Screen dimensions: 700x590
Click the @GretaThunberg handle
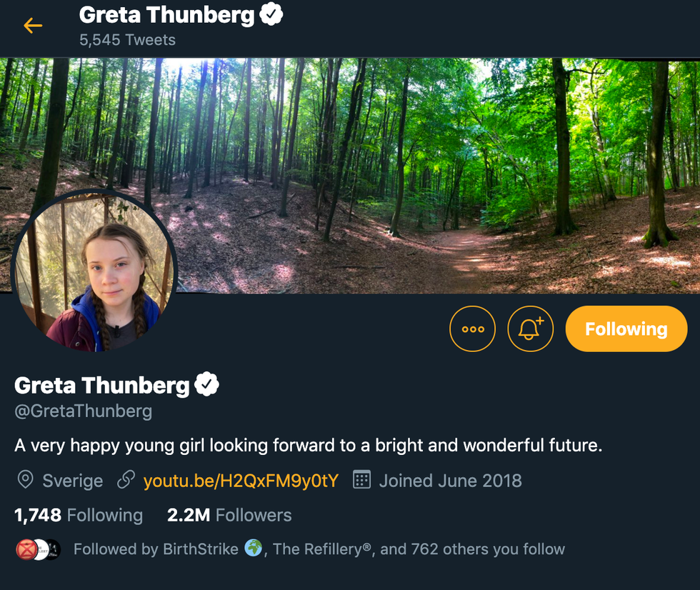coord(83,411)
